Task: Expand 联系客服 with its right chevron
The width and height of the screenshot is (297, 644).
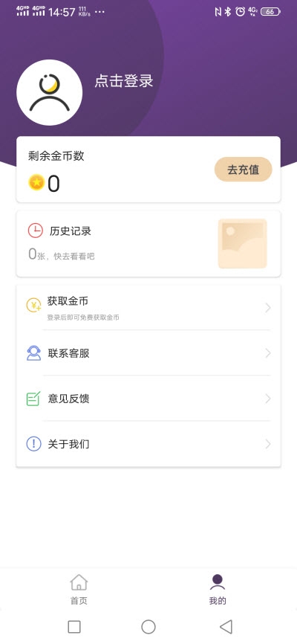Action: click(x=268, y=353)
